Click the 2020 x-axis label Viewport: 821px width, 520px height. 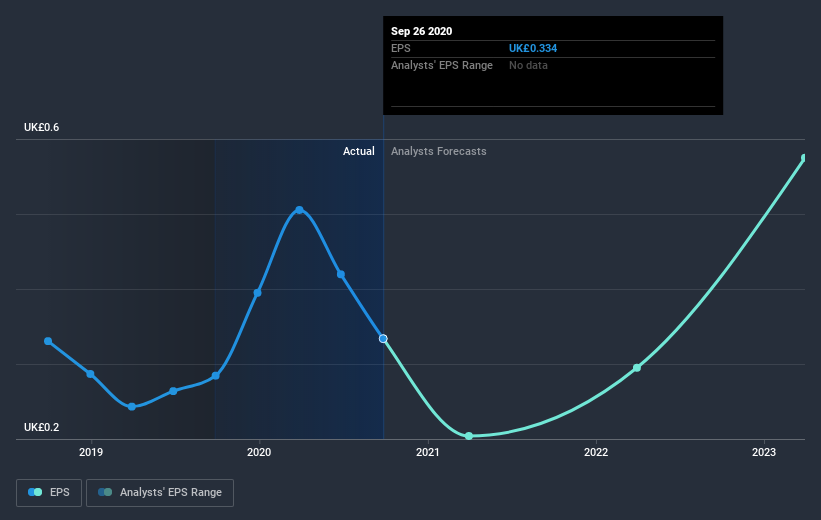coord(259,452)
